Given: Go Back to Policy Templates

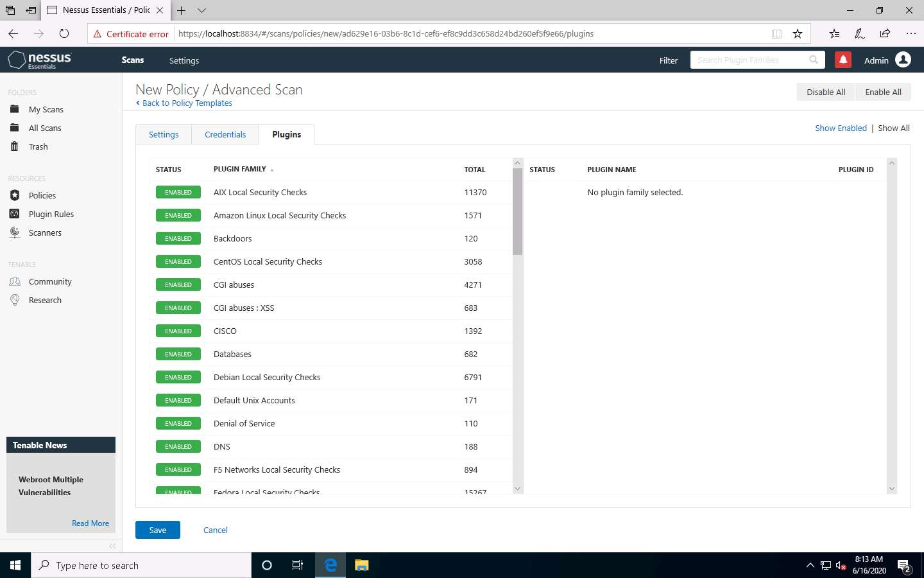Looking at the screenshot, I should [184, 103].
